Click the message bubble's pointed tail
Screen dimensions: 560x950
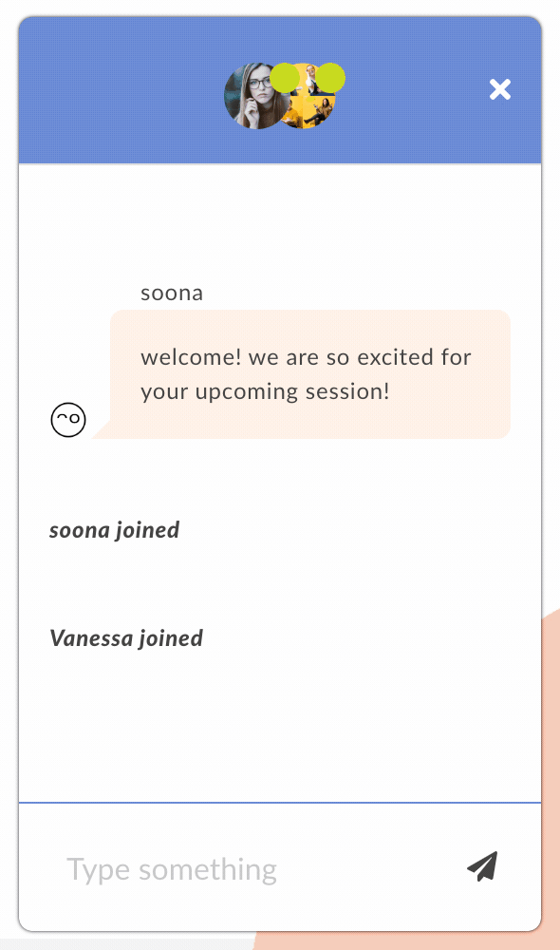point(101,429)
